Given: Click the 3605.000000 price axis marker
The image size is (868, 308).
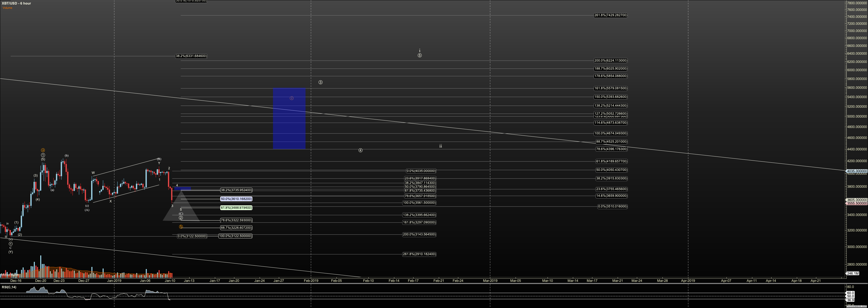Looking at the screenshot, I should tap(856, 200).
